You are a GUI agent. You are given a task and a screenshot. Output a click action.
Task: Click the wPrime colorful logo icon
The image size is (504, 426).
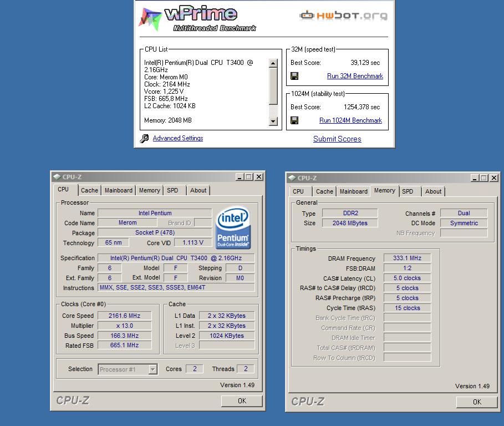(x=150, y=19)
